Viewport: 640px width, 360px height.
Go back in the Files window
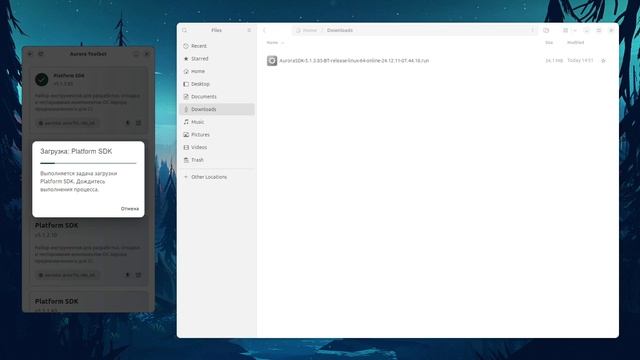pos(264,30)
